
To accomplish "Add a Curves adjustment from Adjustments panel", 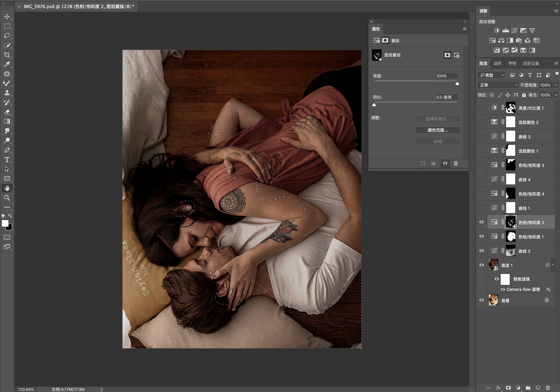I will (x=514, y=30).
